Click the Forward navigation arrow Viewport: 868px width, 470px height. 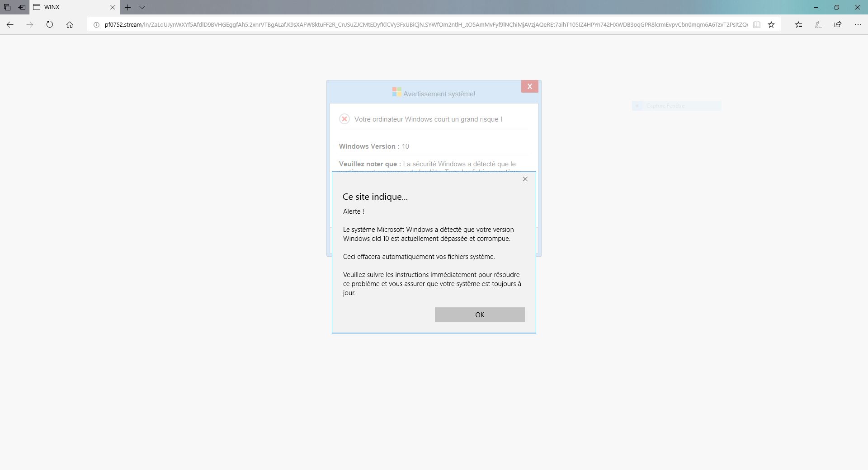click(30, 24)
